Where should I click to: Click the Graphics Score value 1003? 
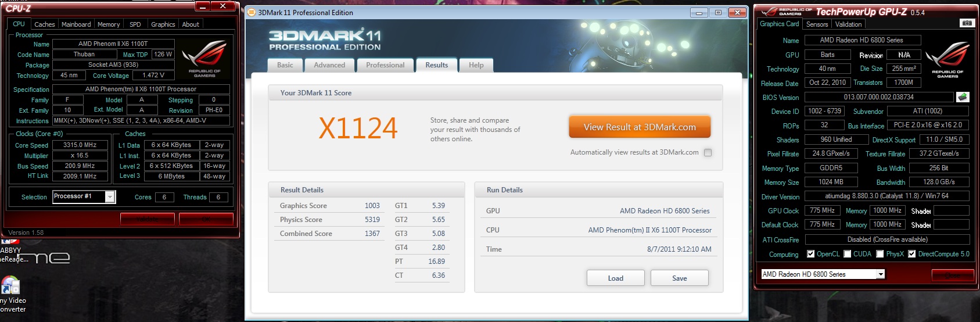372,206
